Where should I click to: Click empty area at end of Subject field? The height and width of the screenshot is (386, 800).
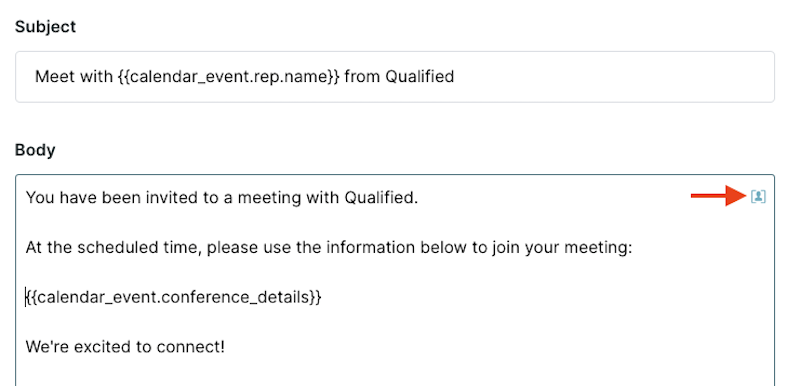pos(612,77)
